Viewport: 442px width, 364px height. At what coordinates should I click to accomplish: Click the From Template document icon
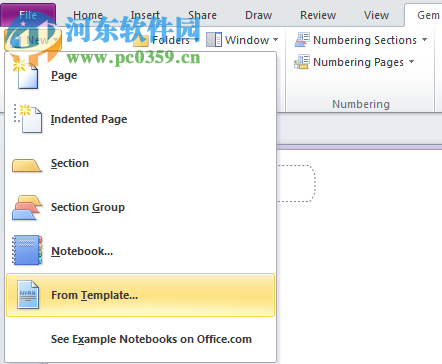tap(28, 295)
